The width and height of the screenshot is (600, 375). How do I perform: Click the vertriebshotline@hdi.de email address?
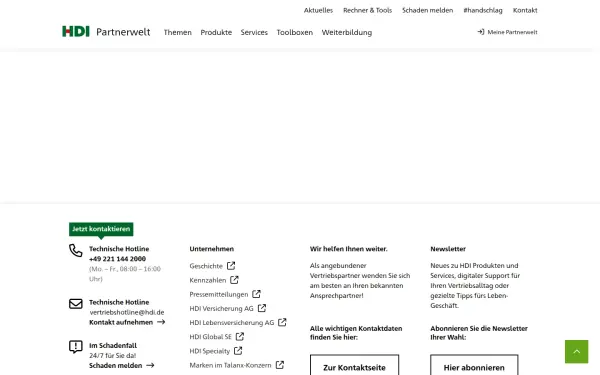(x=127, y=312)
